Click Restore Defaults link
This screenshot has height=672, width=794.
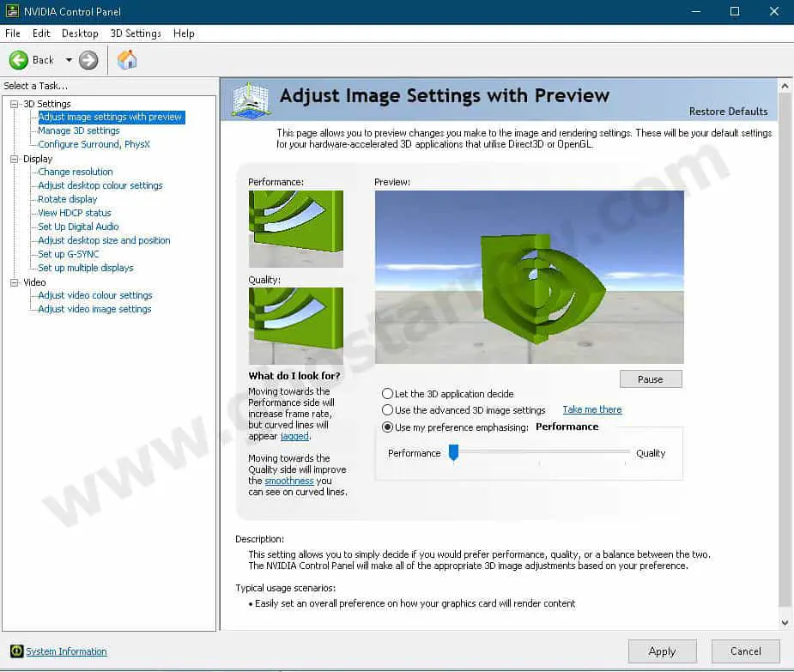pos(728,112)
